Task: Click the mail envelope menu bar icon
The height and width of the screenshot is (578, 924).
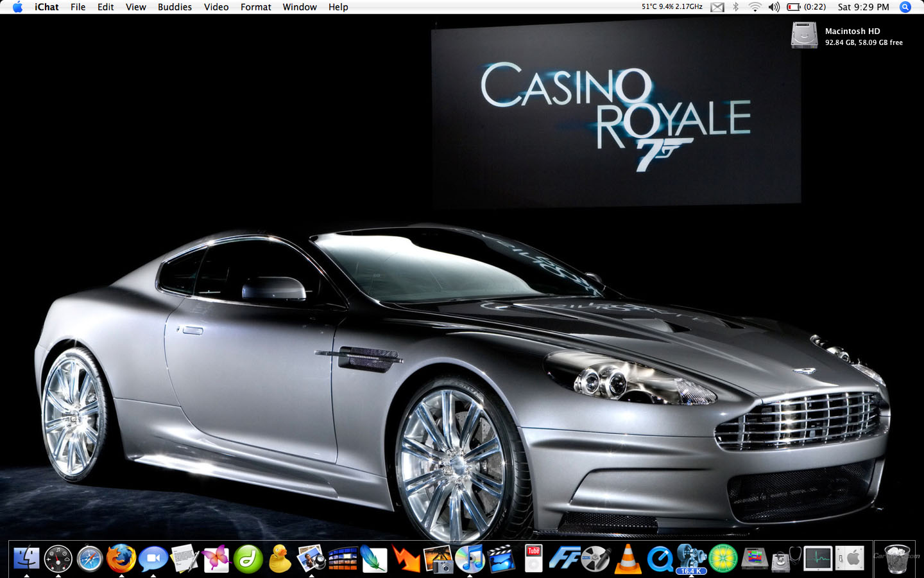Action: tap(717, 7)
